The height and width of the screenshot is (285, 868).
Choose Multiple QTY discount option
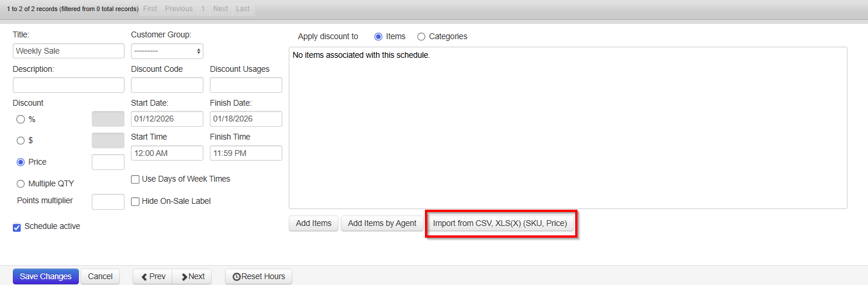[21, 183]
